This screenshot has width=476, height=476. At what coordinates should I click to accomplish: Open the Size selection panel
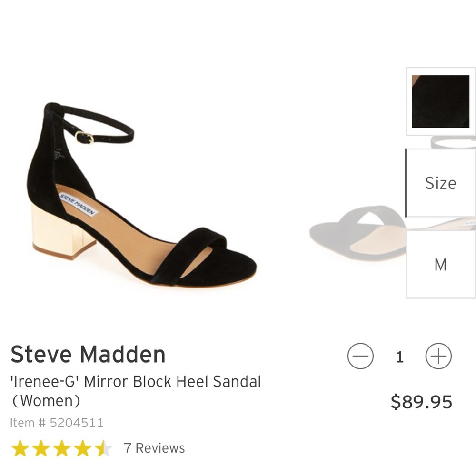[440, 183]
